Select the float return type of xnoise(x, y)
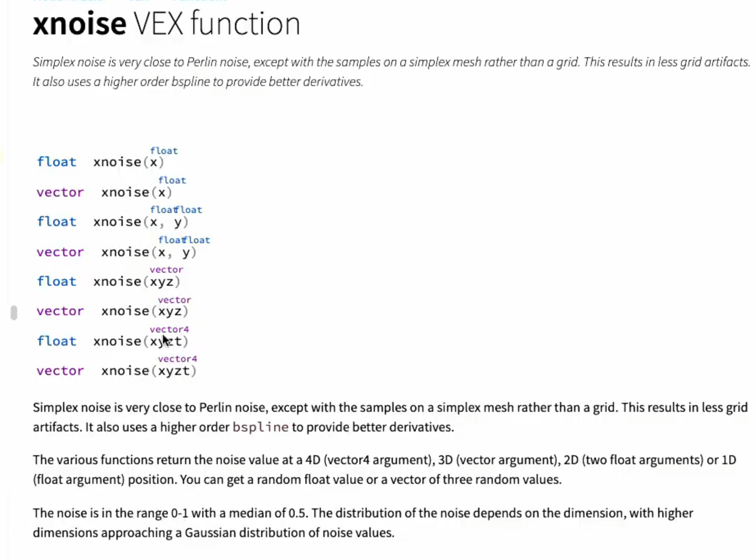Viewport: 756px width, 560px height. click(56, 222)
